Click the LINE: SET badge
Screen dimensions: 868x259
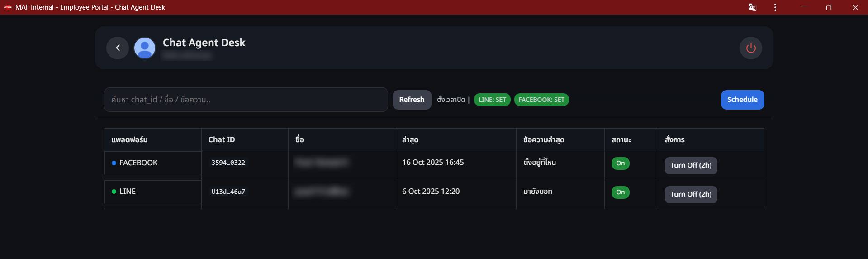(492, 100)
